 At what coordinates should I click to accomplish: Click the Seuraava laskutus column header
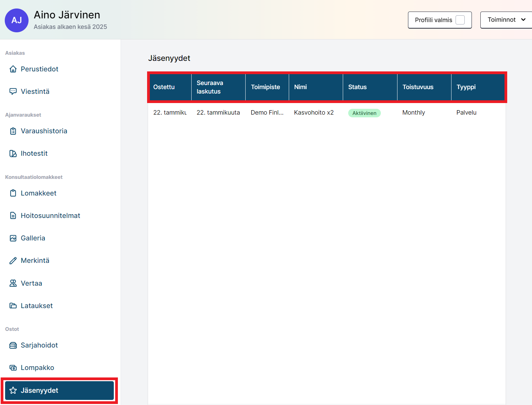210,87
